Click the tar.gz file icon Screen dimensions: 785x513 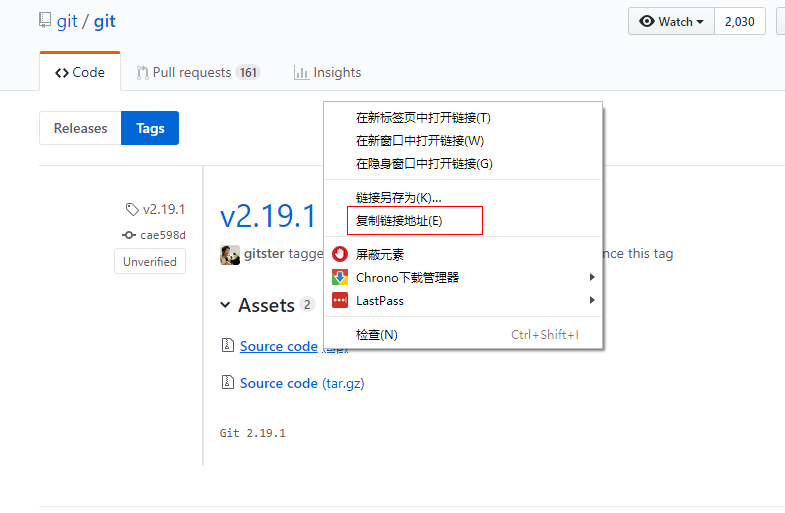pyautogui.click(x=227, y=383)
